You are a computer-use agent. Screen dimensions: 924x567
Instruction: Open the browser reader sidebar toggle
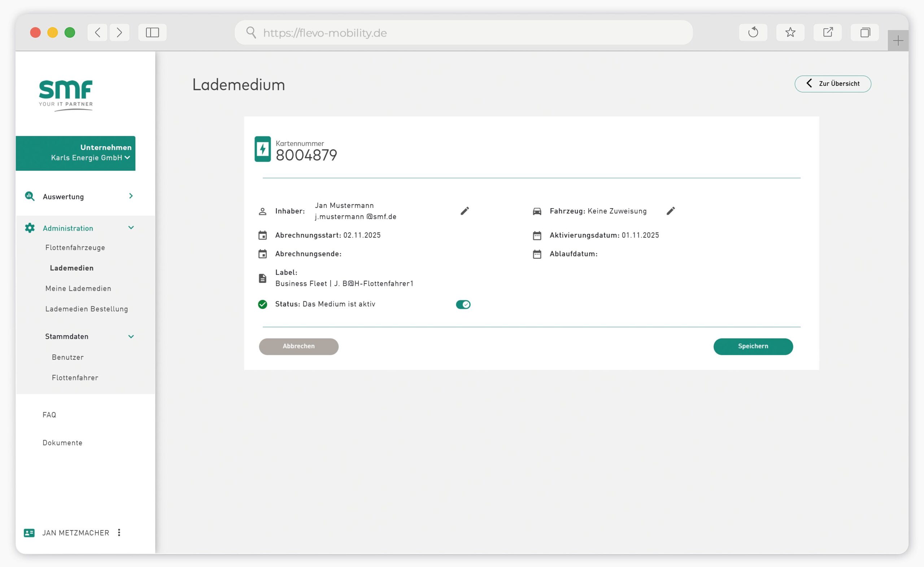click(x=152, y=32)
